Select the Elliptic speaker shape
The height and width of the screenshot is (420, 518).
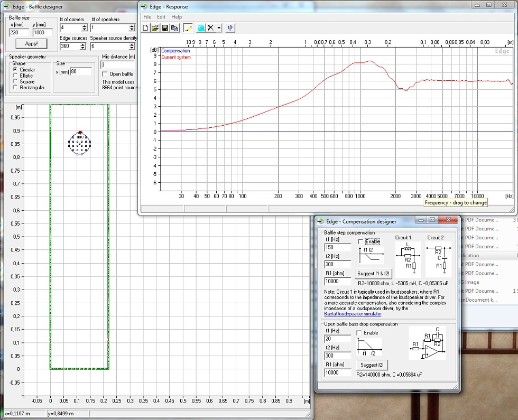click(15, 76)
